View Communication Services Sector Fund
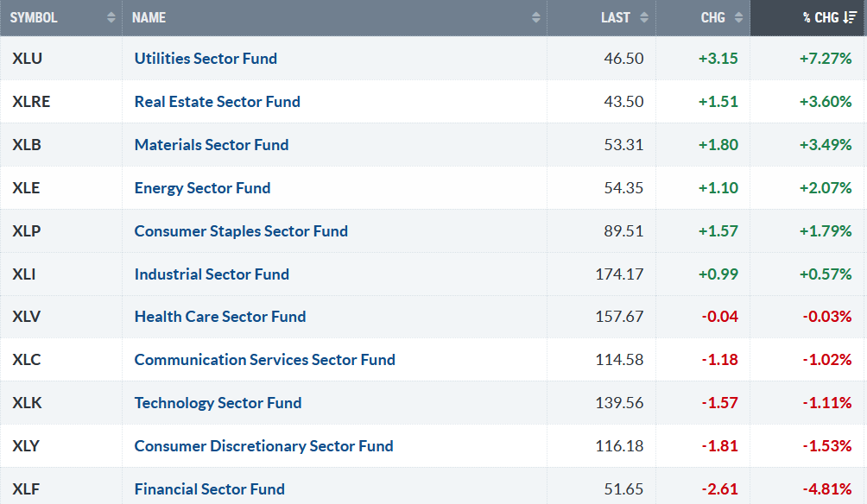The height and width of the screenshot is (504, 867). (264, 360)
